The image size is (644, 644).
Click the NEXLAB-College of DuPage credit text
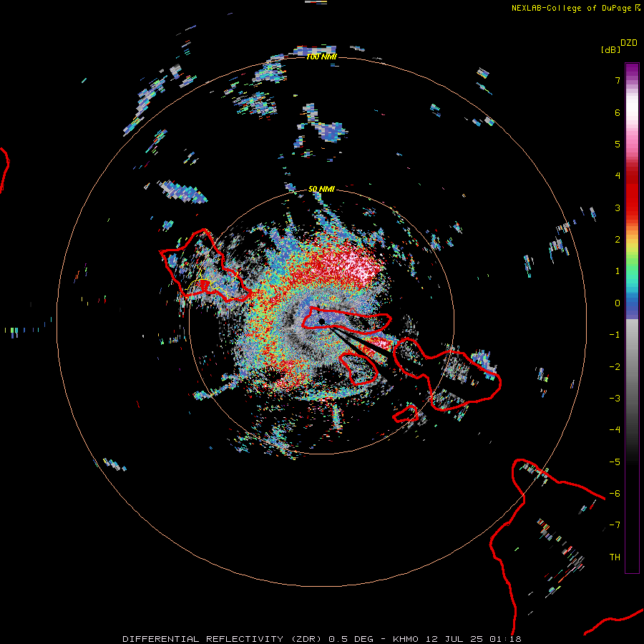pyautogui.click(x=571, y=8)
